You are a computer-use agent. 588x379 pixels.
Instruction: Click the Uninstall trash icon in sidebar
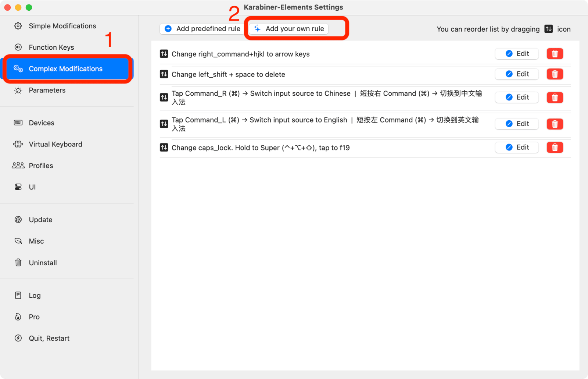pyautogui.click(x=18, y=262)
